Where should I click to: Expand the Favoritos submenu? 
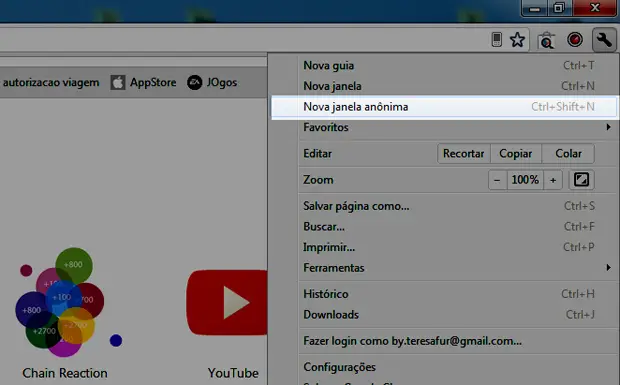444,127
